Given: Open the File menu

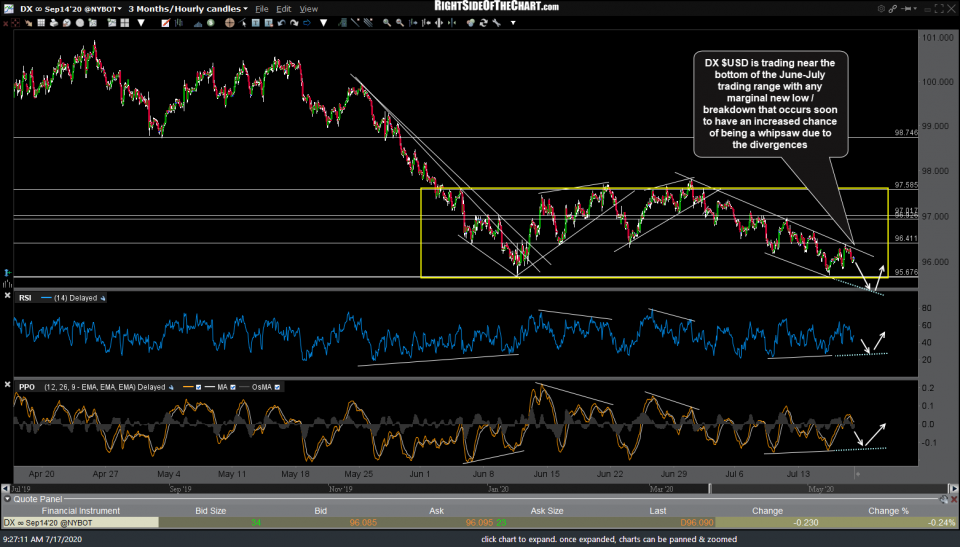Looking at the screenshot, I should (263, 8).
